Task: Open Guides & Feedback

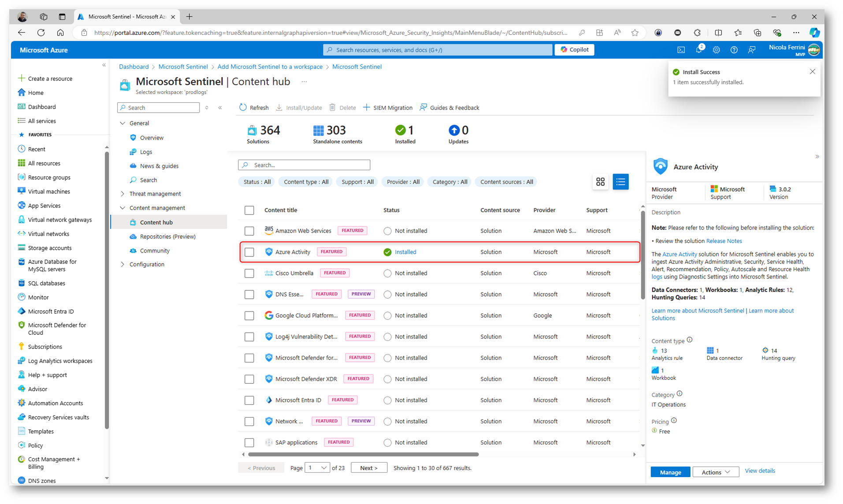Action: 449,107
